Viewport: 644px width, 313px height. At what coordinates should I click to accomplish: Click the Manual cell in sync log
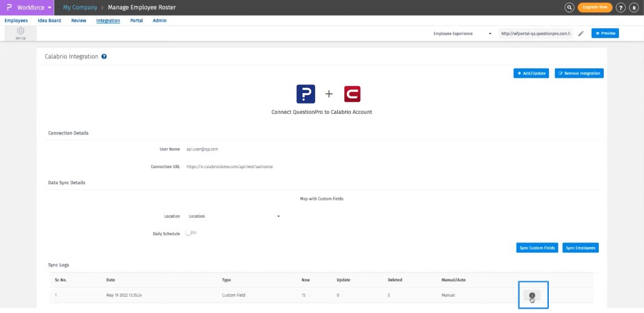448,296
